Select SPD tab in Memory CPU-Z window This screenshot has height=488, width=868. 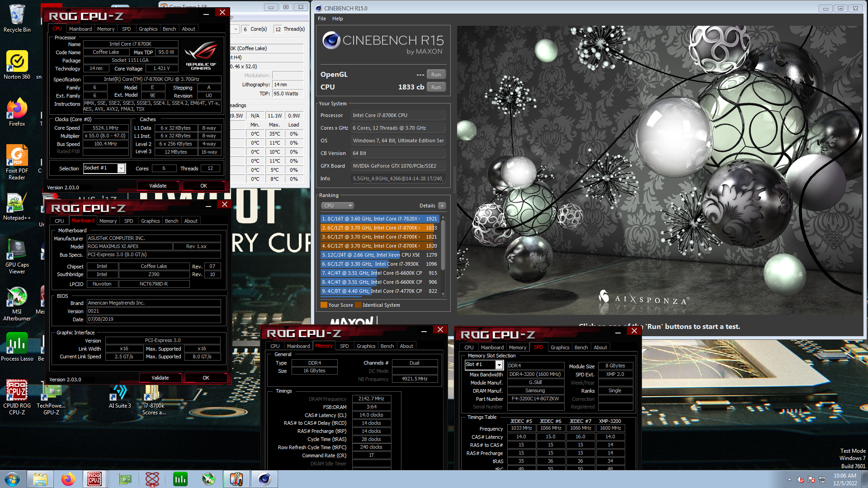344,346
